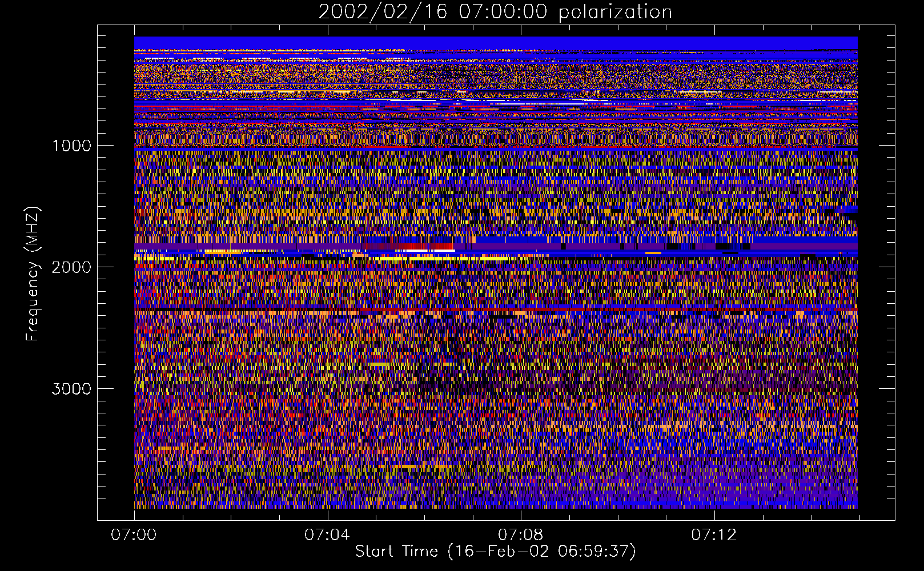Click the 07:04 time tick label

(327, 535)
